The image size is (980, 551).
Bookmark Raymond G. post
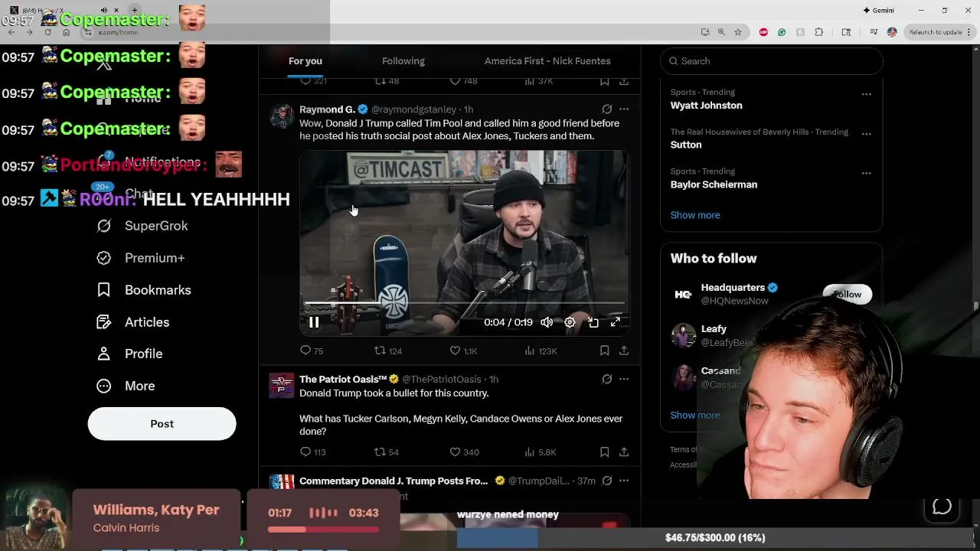point(604,350)
